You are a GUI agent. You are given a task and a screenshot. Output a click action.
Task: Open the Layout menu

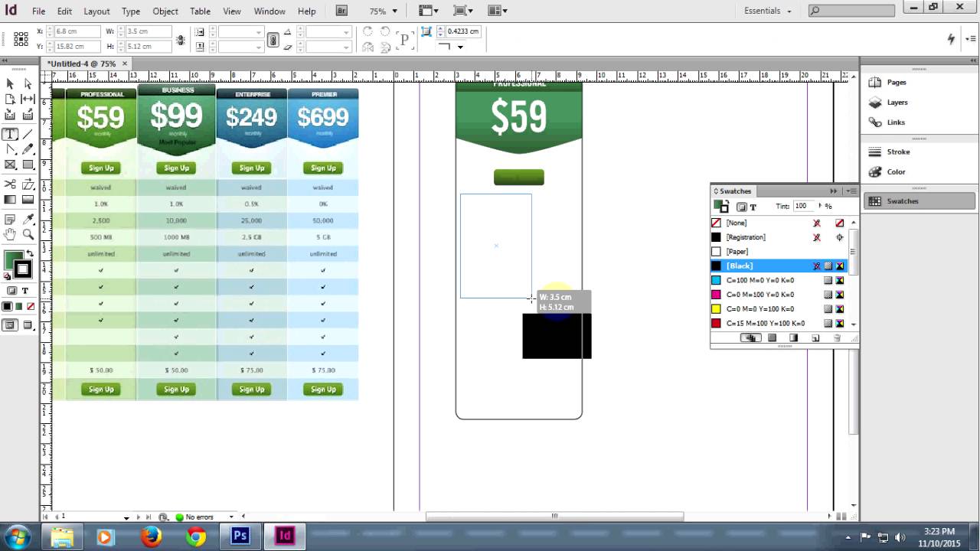[x=96, y=11]
